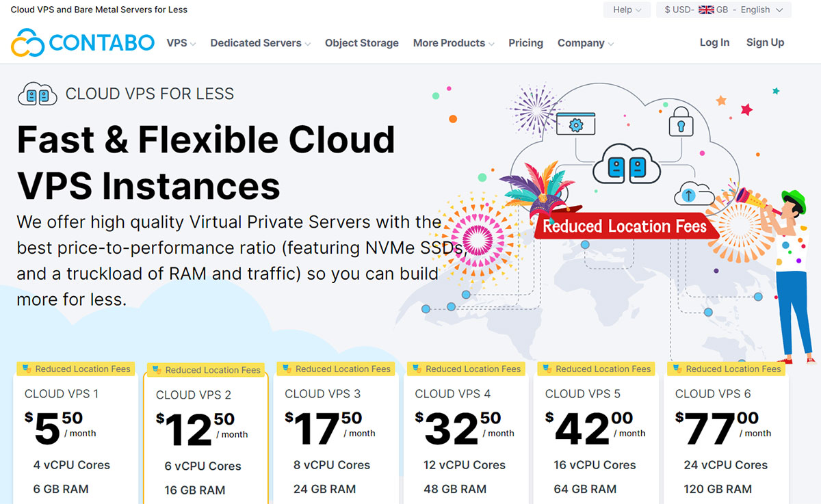Open the currency and language selector

(724, 10)
